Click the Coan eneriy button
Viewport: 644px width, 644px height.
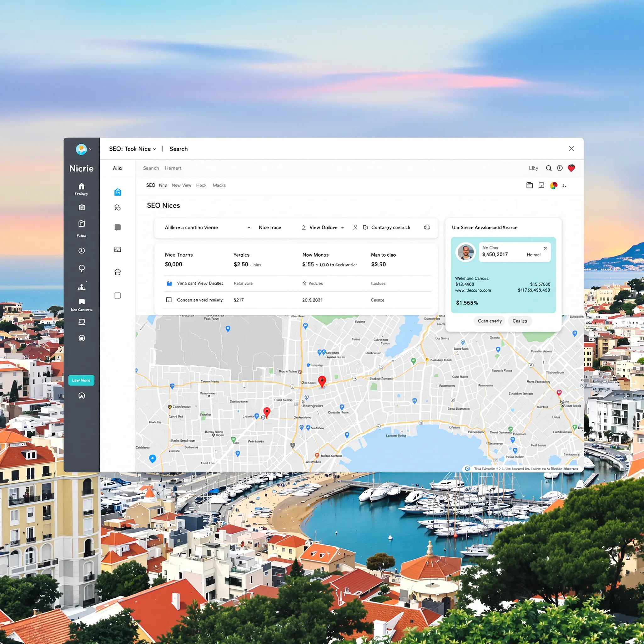(x=489, y=321)
